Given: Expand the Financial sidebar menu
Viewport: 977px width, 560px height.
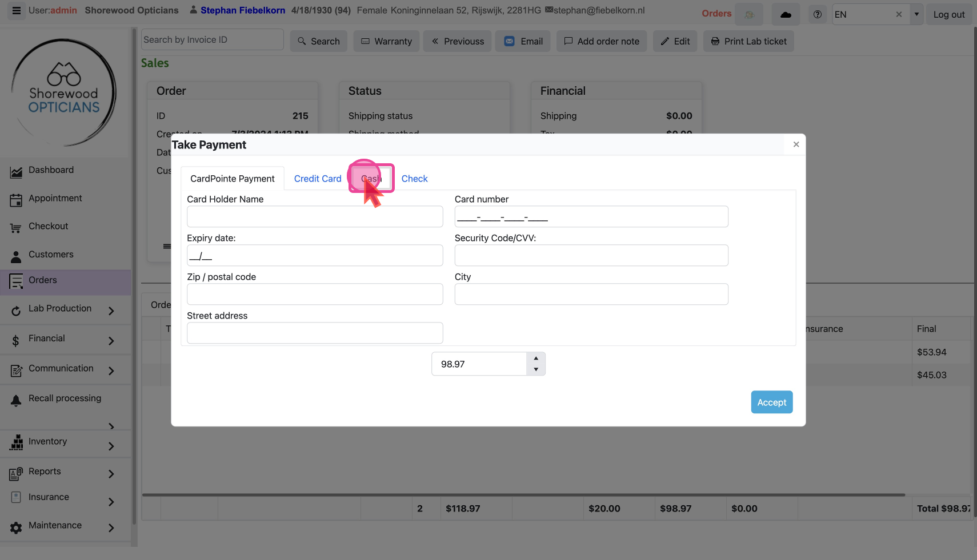Looking at the screenshot, I should pos(111,340).
